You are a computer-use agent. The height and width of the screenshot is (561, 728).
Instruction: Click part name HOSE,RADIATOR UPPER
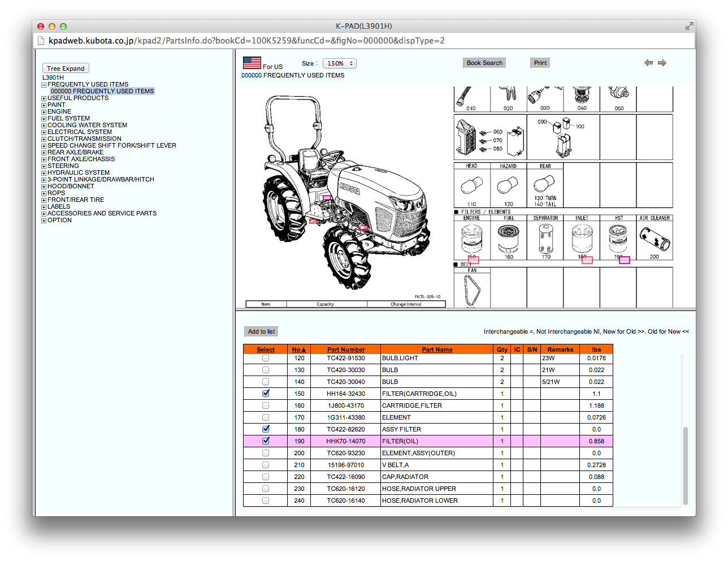(419, 489)
